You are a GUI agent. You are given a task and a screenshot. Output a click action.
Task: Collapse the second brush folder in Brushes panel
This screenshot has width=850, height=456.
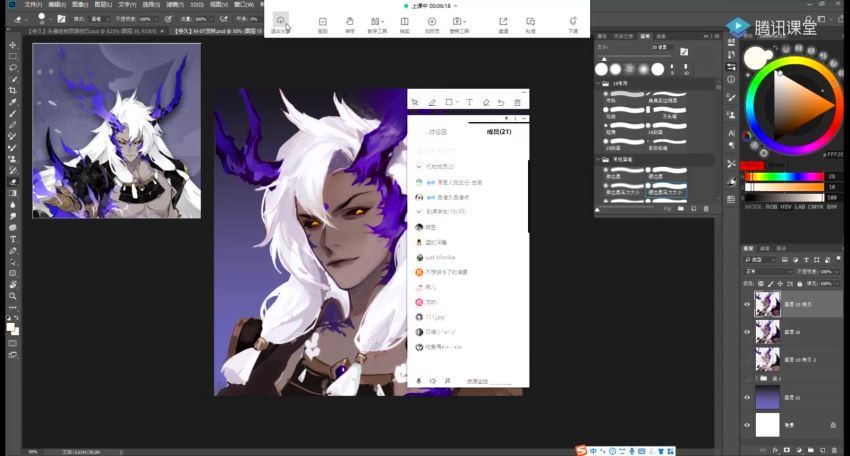pos(598,159)
